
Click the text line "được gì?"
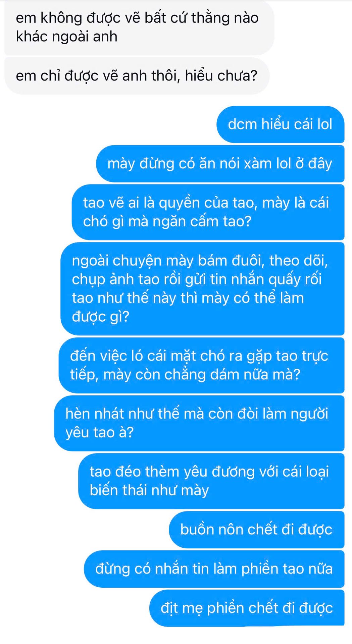101,317
